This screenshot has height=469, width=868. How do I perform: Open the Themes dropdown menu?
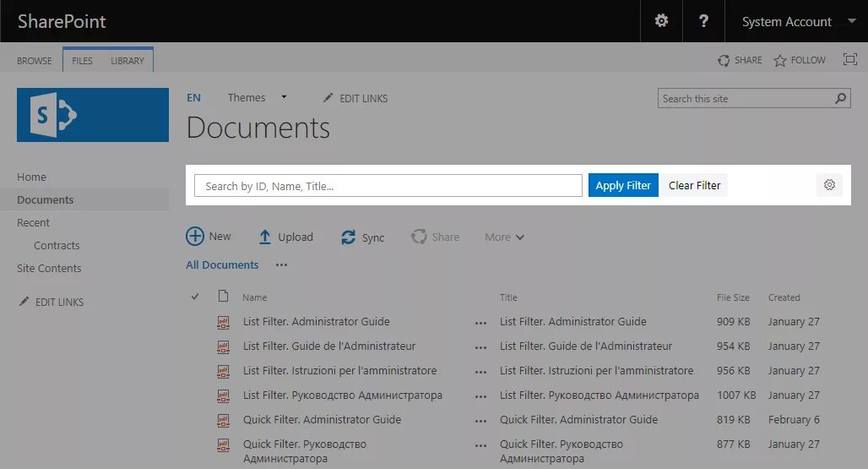point(284,97)
